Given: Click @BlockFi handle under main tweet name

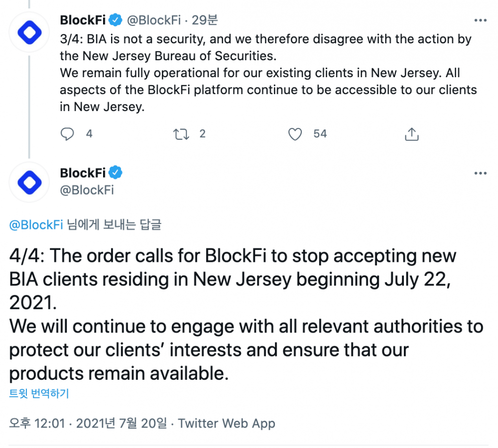Looking at the screenshot, I should pyautogui.click(x=87, y=190).
